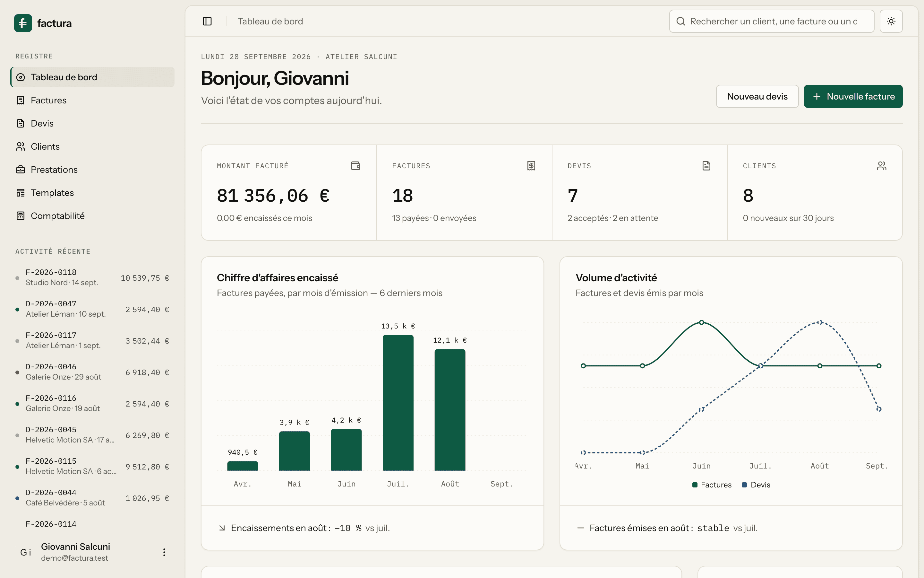This screenshot has width=924, height=578.
Task: Click the people icon in Clients card
Action: coord(882,165)
